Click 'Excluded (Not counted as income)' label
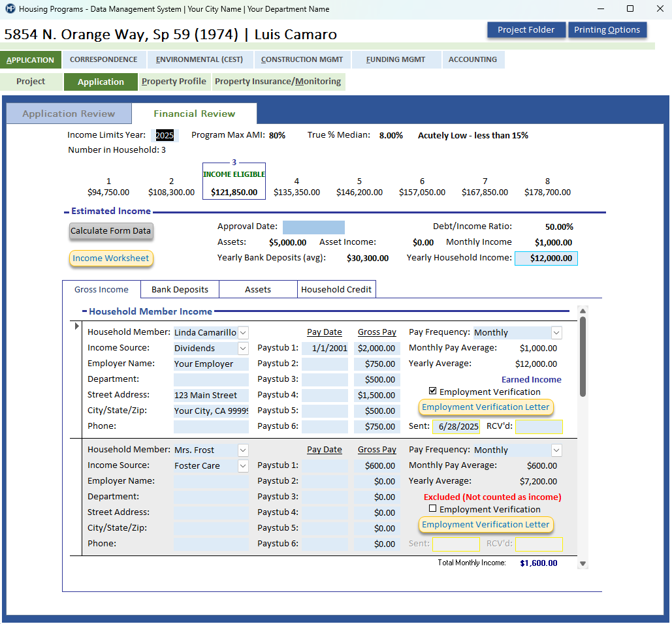This screenshot has height=624, width=672. pyautogui.click(x=492, y=497)
